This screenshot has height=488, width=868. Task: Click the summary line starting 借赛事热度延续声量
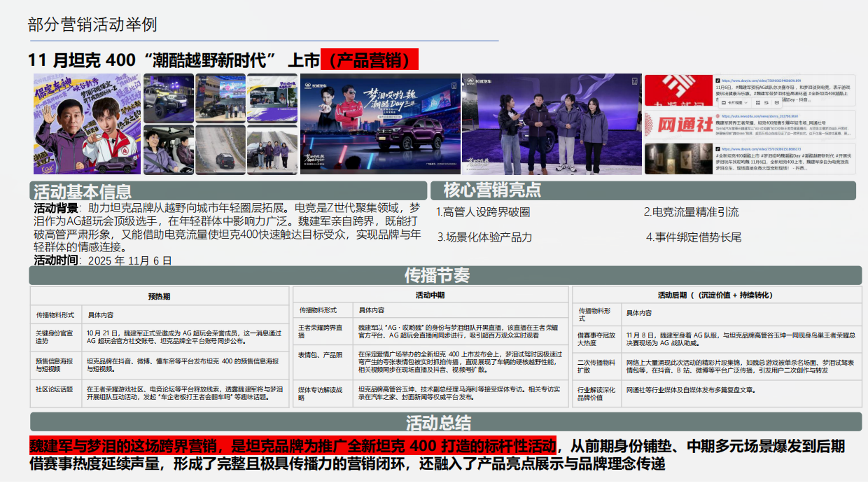point(346,464)
